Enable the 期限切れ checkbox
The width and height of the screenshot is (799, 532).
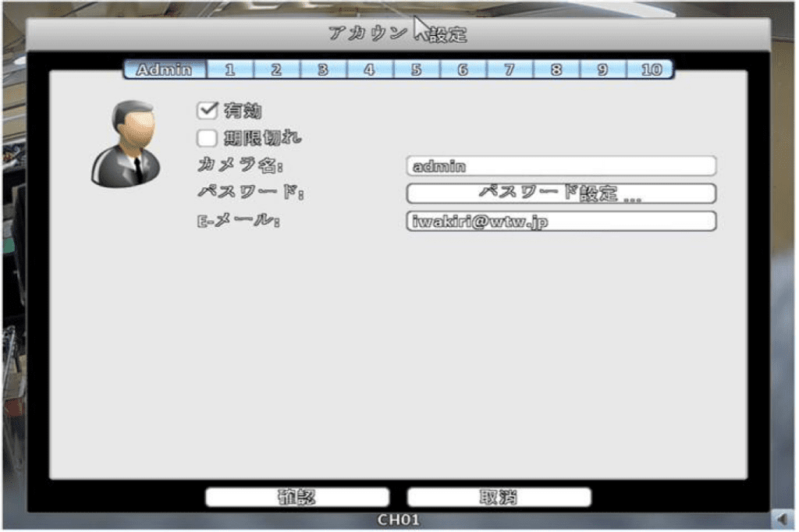click(x=207, y=139)
